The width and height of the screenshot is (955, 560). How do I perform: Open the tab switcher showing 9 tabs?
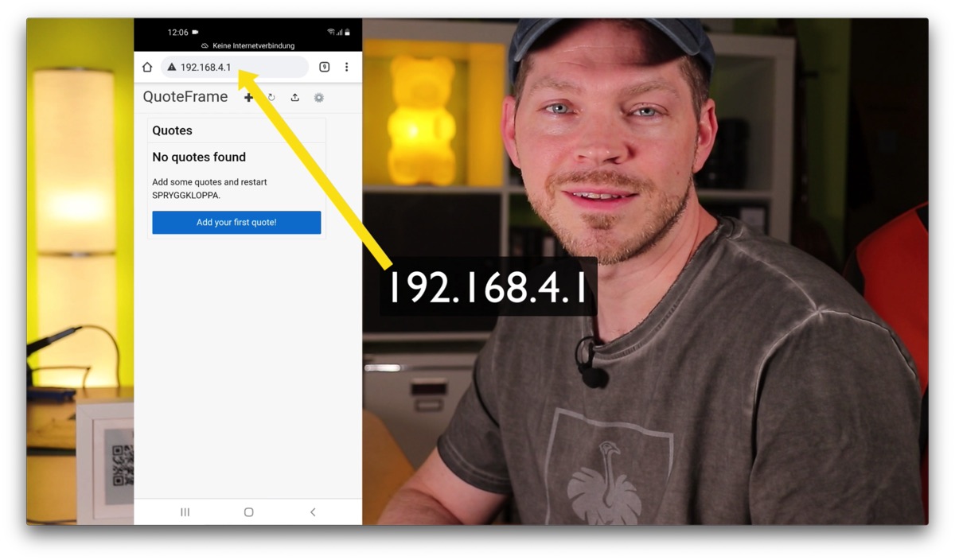(325, 67)
